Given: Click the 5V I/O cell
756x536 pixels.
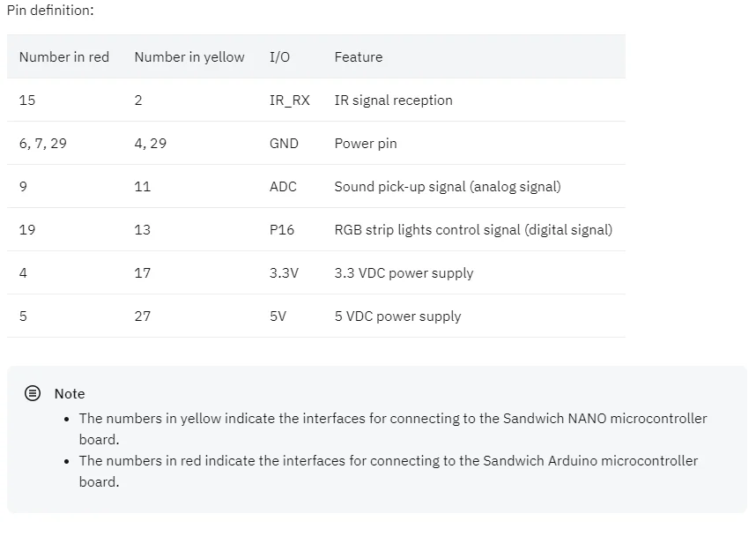Looking at the screenshot, I should [278, 316].
